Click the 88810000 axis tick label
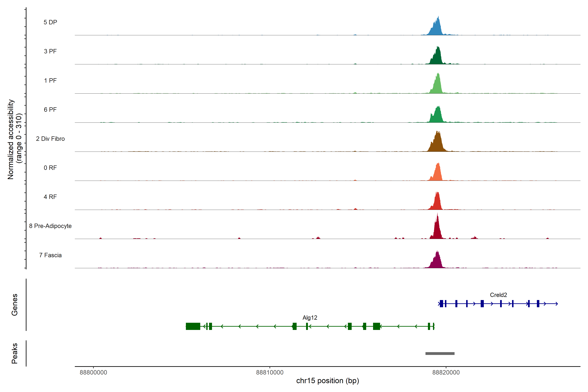Screen dimensions: 588x392 270,373
